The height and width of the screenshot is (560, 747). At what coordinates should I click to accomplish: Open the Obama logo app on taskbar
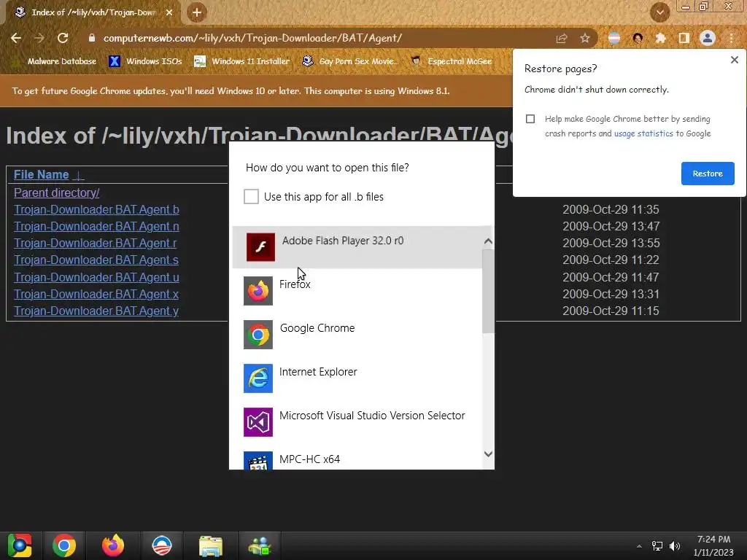[x=161, y=545]
